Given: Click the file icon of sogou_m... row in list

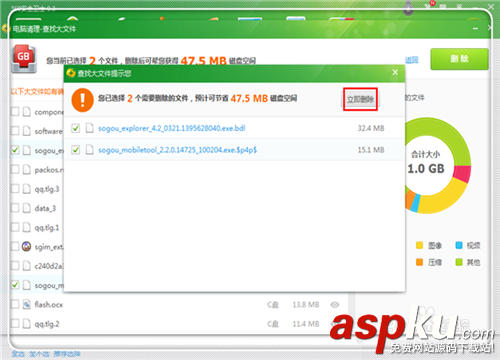Looking at the screenshot, I should coord(27,285).
